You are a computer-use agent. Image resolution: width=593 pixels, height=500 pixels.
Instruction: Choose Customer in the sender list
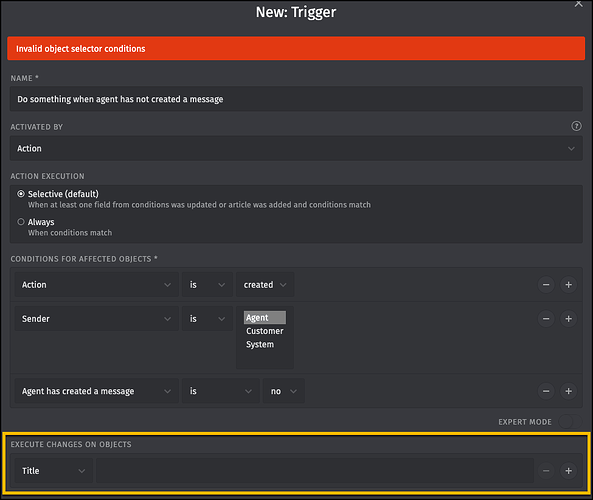(x=264, y=331)
